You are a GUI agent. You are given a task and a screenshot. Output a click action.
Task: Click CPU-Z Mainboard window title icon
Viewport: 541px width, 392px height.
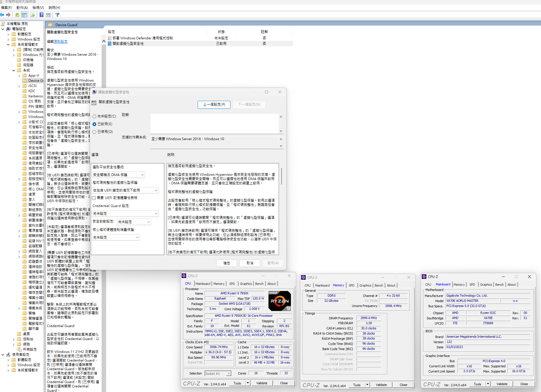coord(424,277)
